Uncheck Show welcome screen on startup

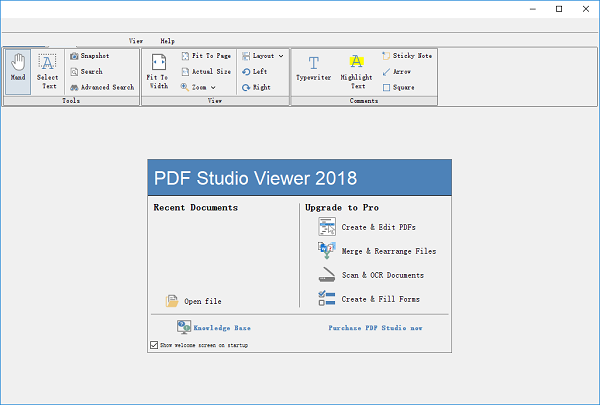154,345
